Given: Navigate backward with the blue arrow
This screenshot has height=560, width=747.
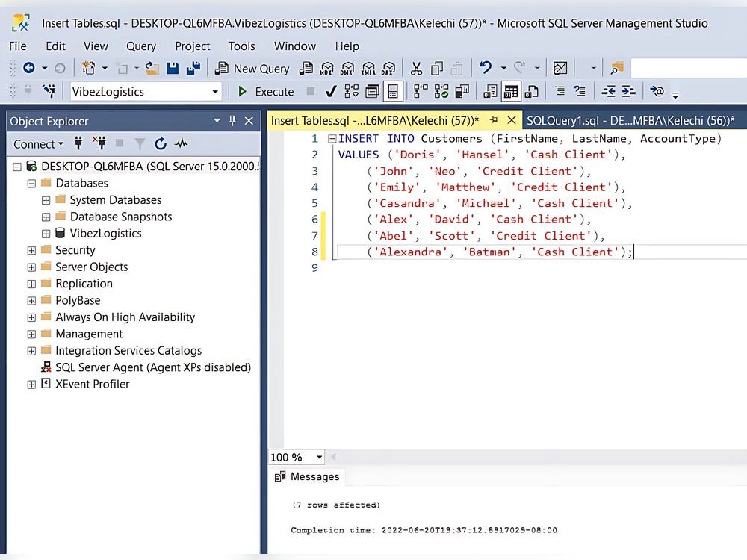Looking at the screenshot, I should click(x=29, y=68).
